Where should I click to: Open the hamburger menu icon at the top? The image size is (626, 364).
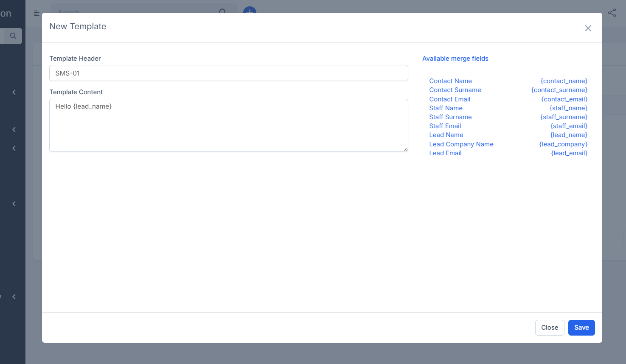tap(36, 13)
